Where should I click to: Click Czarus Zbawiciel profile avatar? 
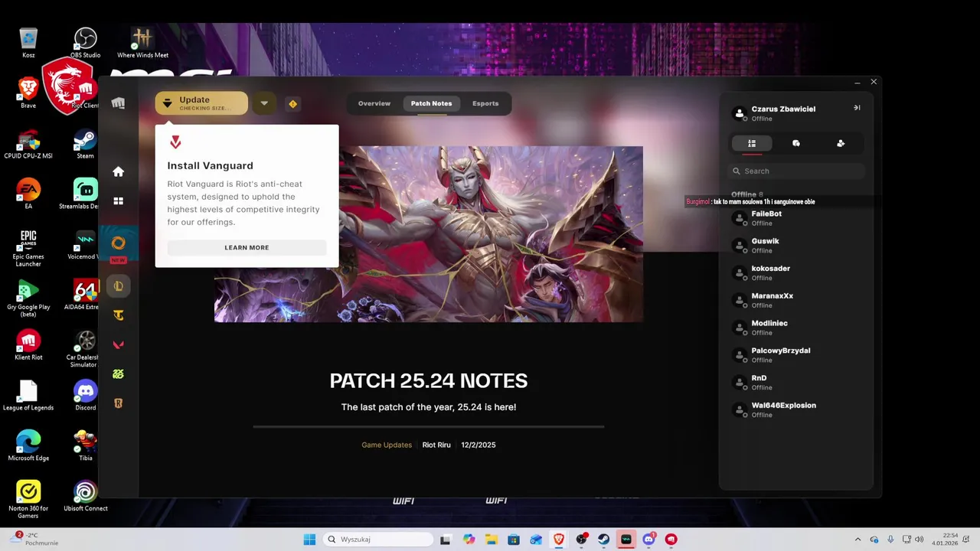(740, 113)
